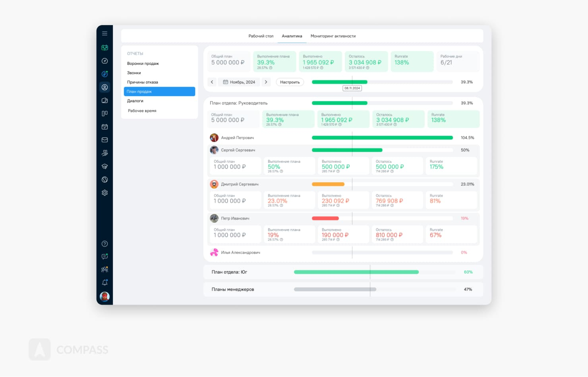
Task: Open the chat messages icon in sidebar
Action: click(x=104, y=257)
